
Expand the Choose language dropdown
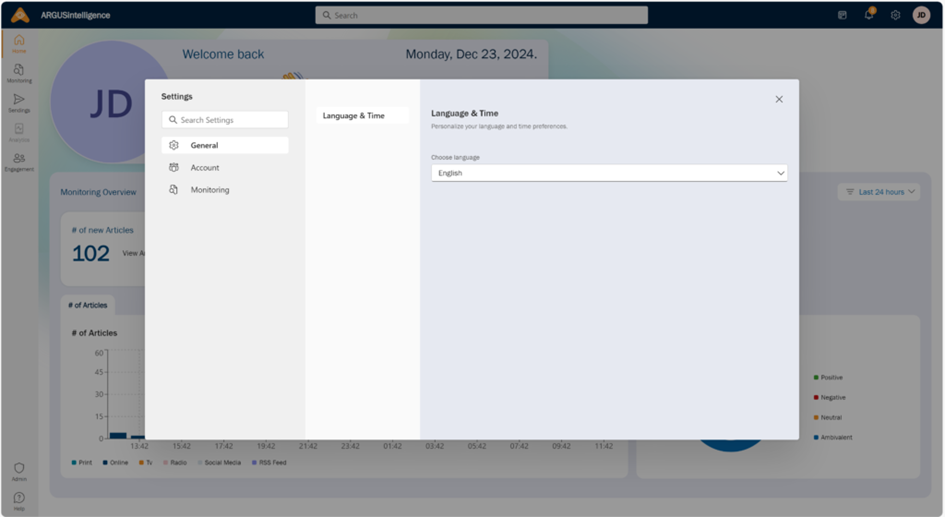click(x=609, y=173)
